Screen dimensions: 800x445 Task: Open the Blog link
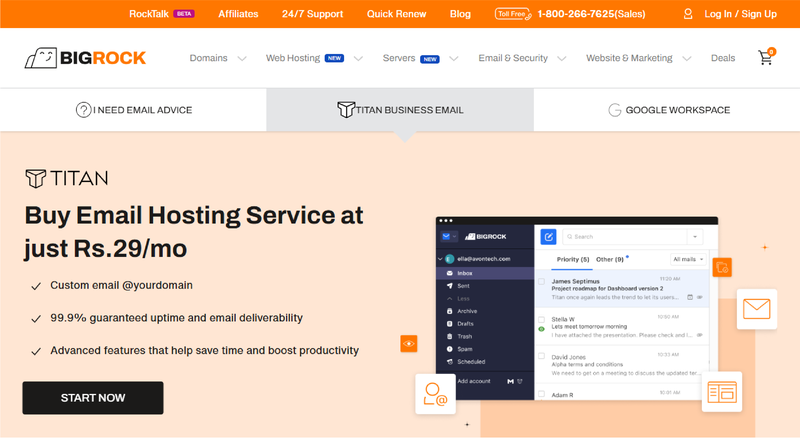[x=460, y=14]
